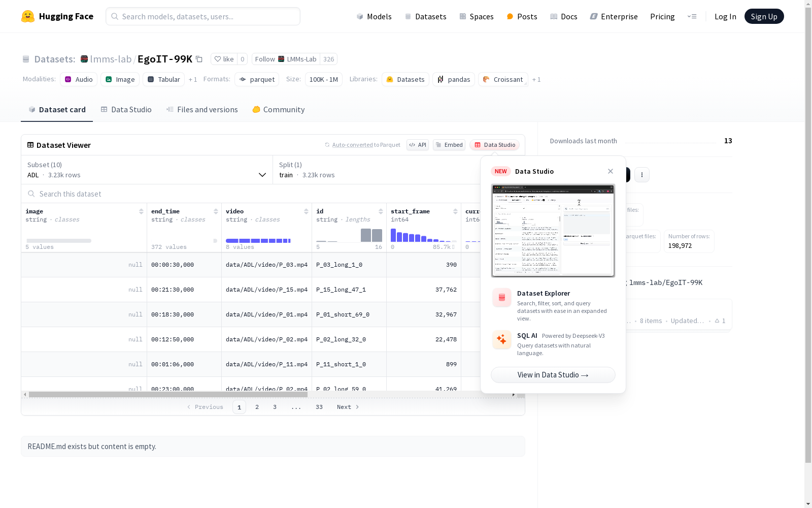
Task: Close the Data Studio popup
Action: click(x=611, y=171)
